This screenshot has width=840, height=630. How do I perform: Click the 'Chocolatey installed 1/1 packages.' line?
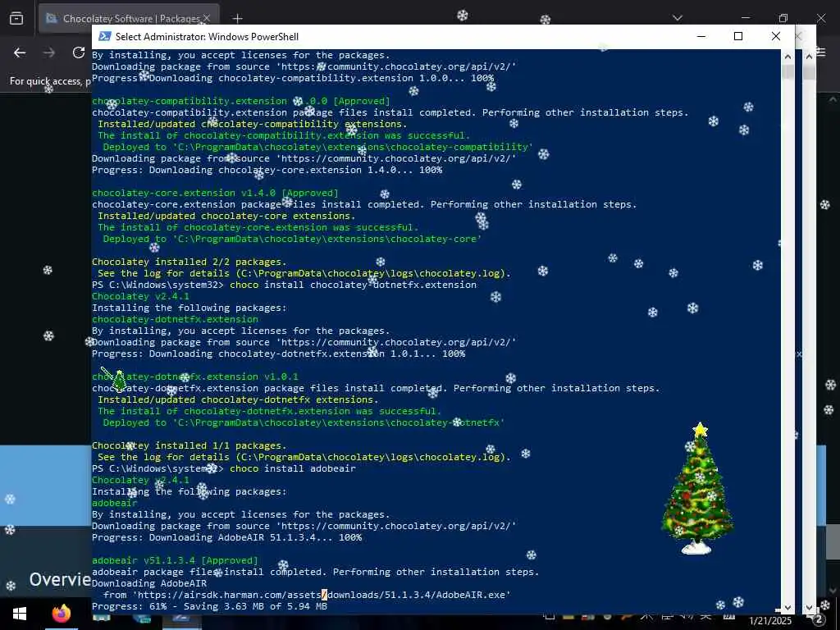click(x=189, y=445)
